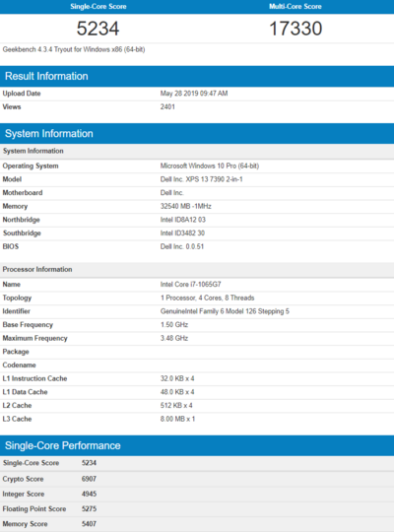The height and width of the screenshot is (532, 394).
Task: Click the Maximum Frequency value 3.48 GHz
Action: [x=174, y=338]
